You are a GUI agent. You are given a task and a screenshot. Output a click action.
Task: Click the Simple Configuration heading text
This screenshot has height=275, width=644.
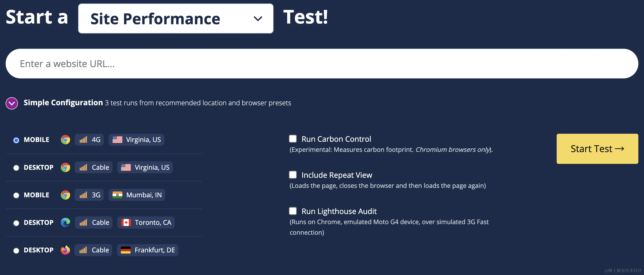click(x=63, y=102)
